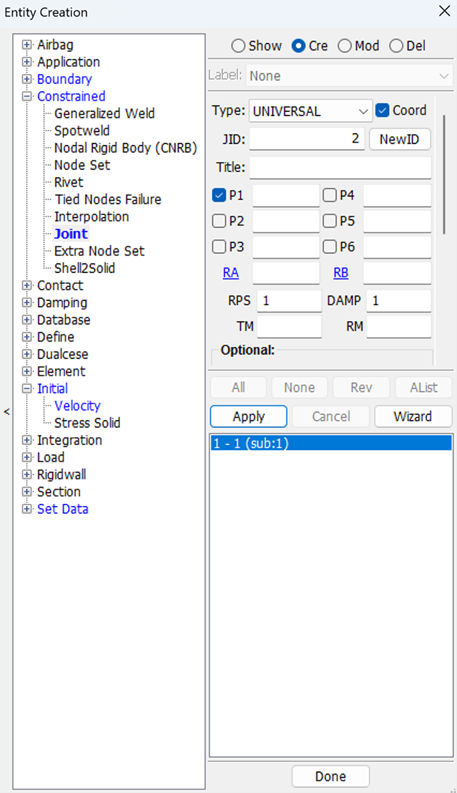Select the Show radio button
457x793 pixels.
(x=238, y=46)
